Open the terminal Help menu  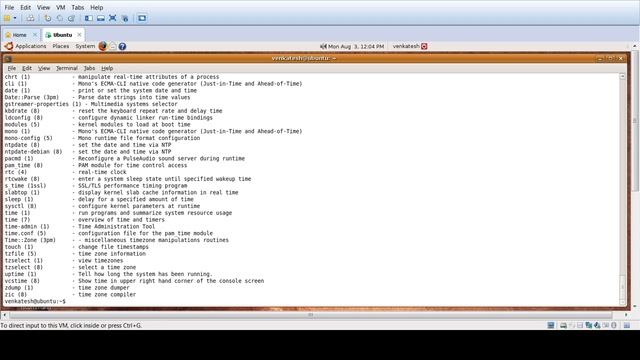[x=107, y=68]
